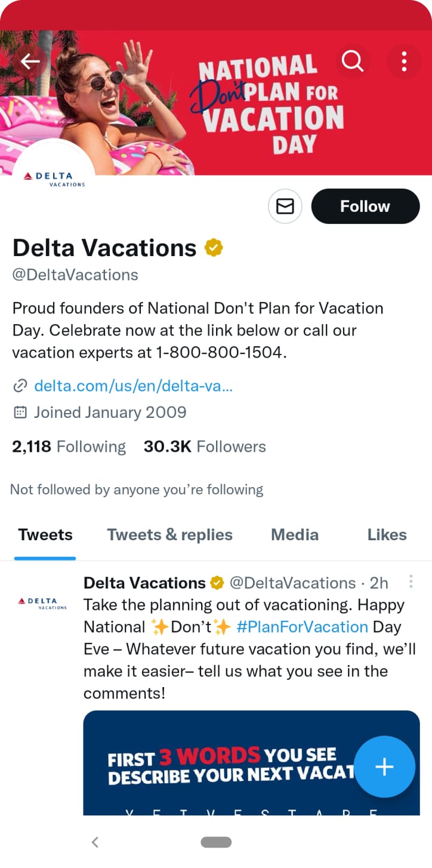Open the tweet options via its three-dot icon
The width and height of the screenshot is (432, 868).
pyautogui.click(x=411, y=581)
